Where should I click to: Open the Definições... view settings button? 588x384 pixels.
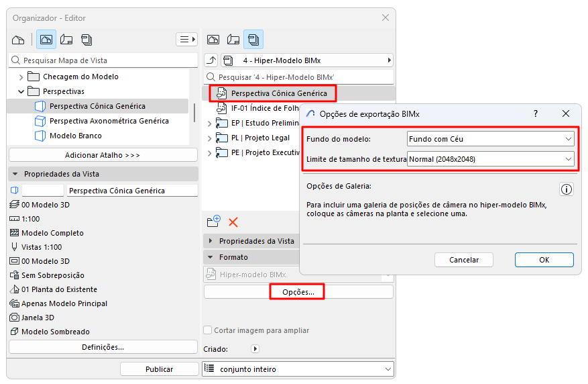pyautogui.click(x=103, y=347)
